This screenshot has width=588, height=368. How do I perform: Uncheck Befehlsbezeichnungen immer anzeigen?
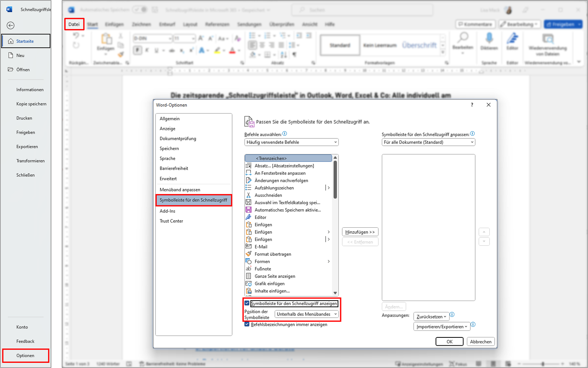pyautogui.click(x=247, y=324)
